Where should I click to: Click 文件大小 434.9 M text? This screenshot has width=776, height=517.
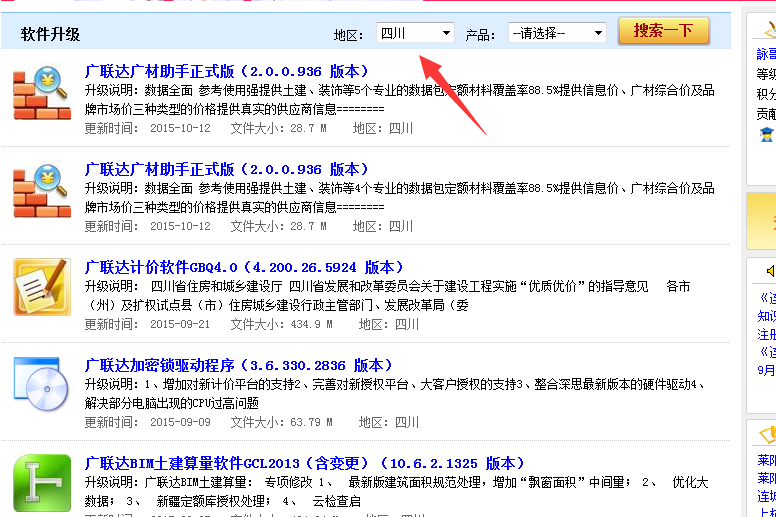tap(281, 324)
